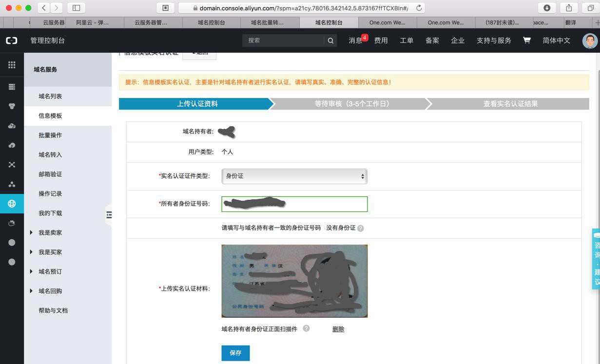Click the uploaded ID card thumbnail

pos(294,281)
